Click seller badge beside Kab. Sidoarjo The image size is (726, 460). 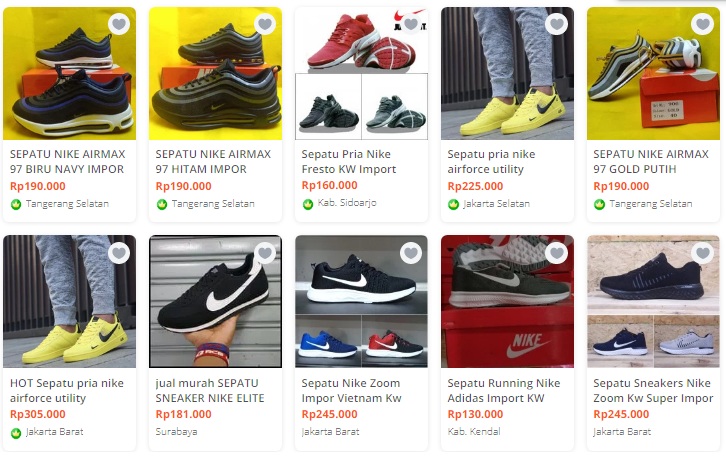coord(308,204)
